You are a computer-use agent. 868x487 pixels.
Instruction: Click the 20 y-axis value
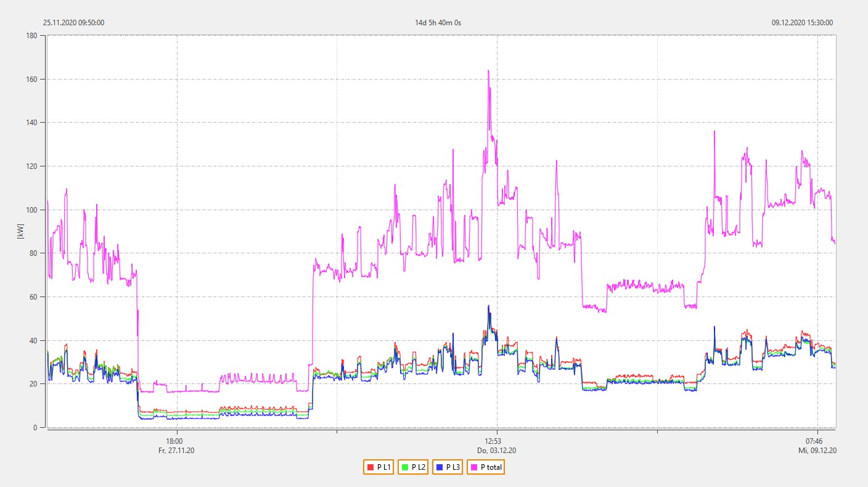tap(35, 384)
